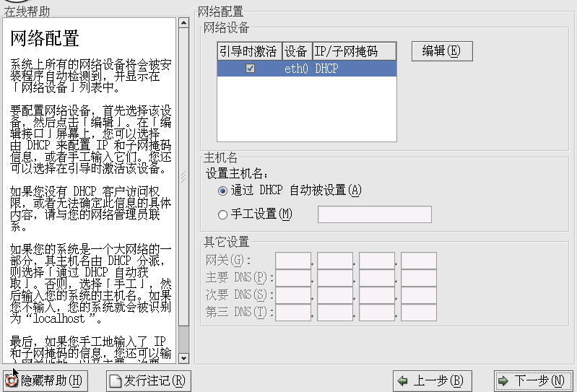Click the 主要 DNS(P): label
The width and height of the screenshot is (577, 392).
coord(240,278)
